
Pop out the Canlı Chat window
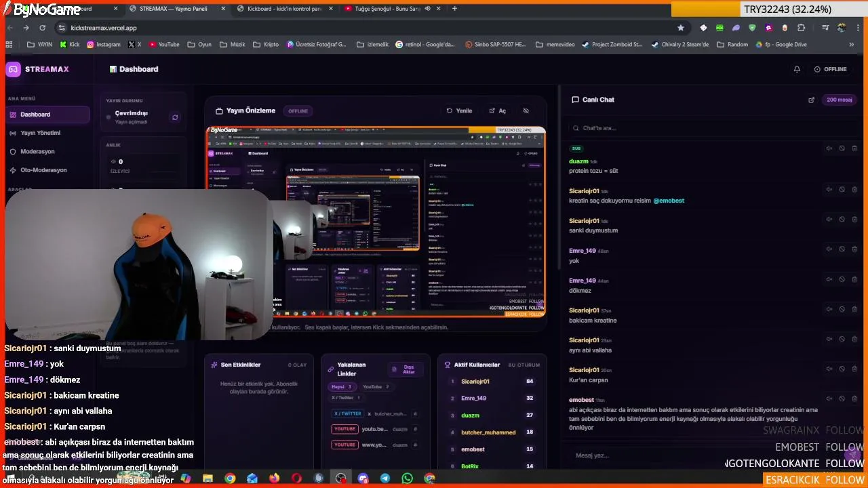[811, 100]
